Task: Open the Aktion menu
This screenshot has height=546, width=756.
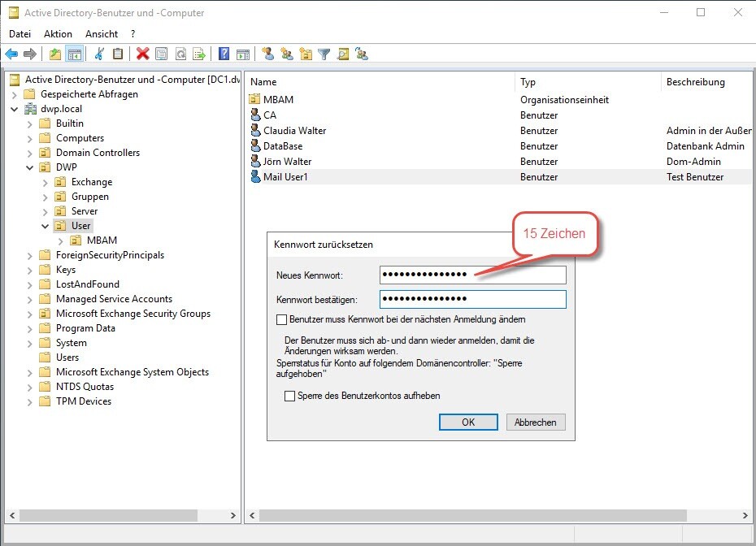Action: coord(58,34)
